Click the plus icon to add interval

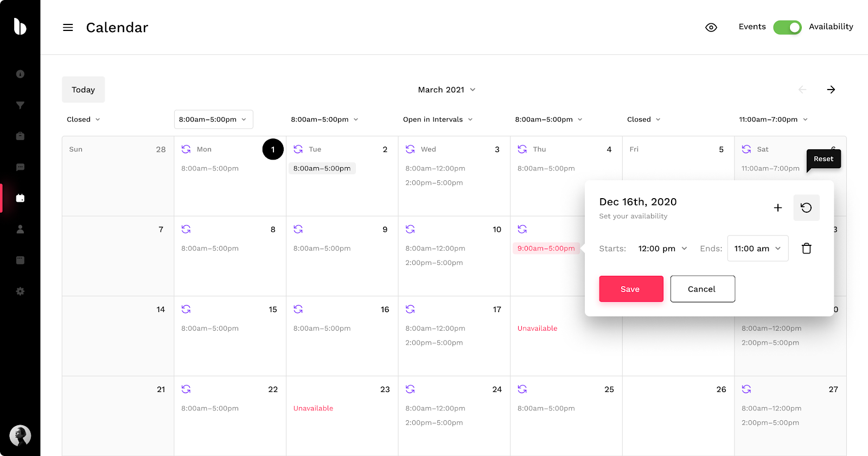pyautogui.click(x=777, y=208)
